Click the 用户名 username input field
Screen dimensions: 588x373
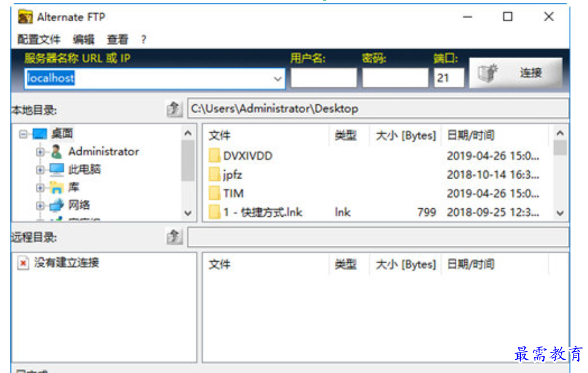[x=323, y=78]
